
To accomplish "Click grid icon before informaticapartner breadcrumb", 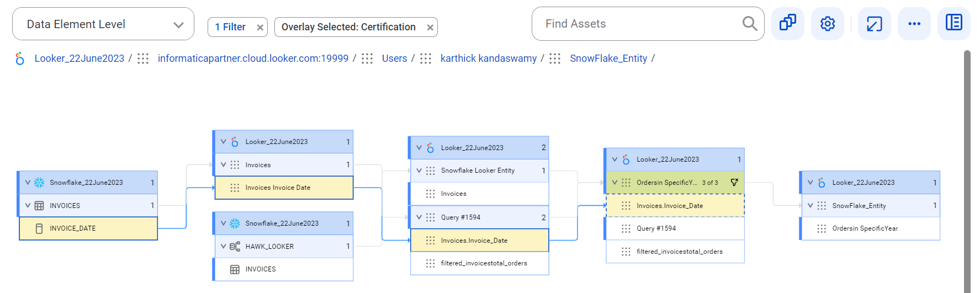I will [143, 58].
